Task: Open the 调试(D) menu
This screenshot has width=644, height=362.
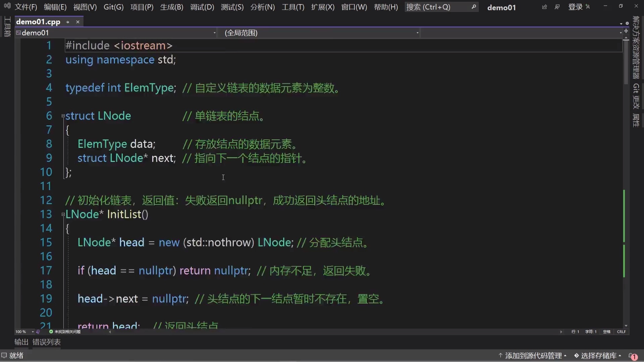Action: coord(202,7)
